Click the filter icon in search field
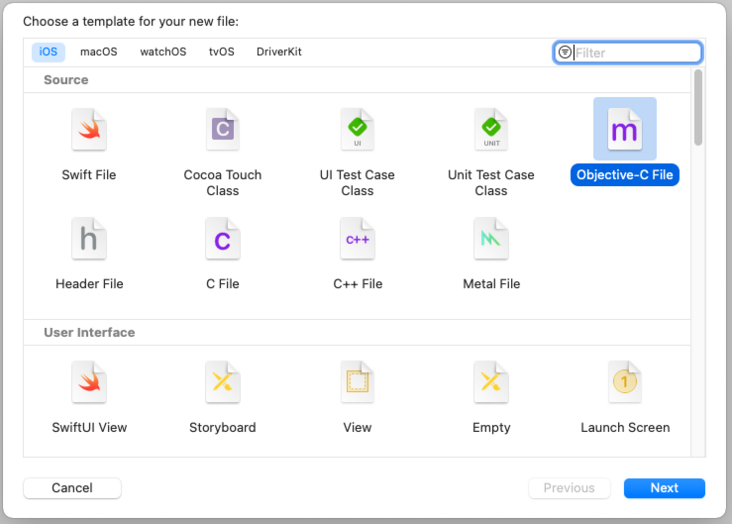The image size is (732, 524). click(x=565, y=52)
